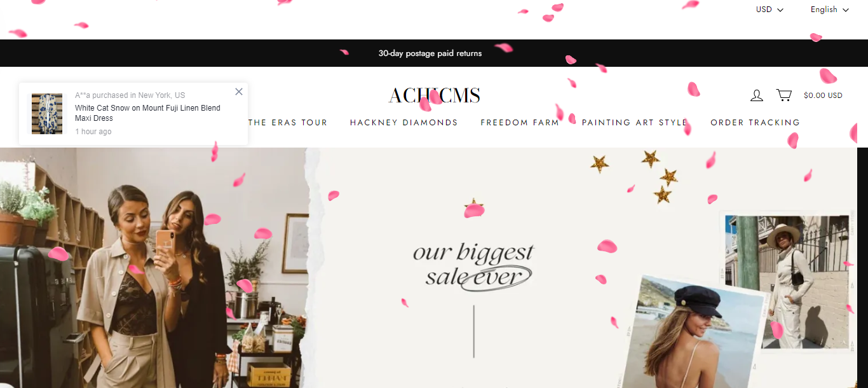This screenshot has width=868, height=388.
Task: Open Painting Art Style menu
Action: [635, 123]
